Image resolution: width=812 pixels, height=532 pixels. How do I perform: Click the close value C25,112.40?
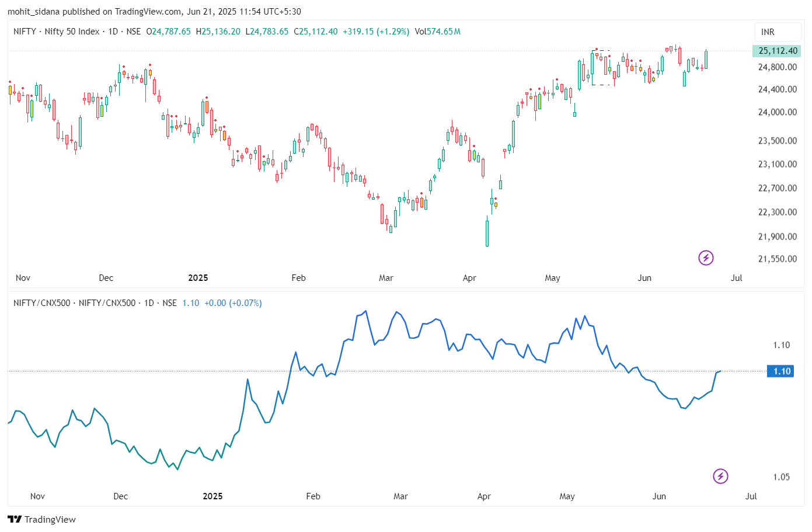[x=316, y=32]
